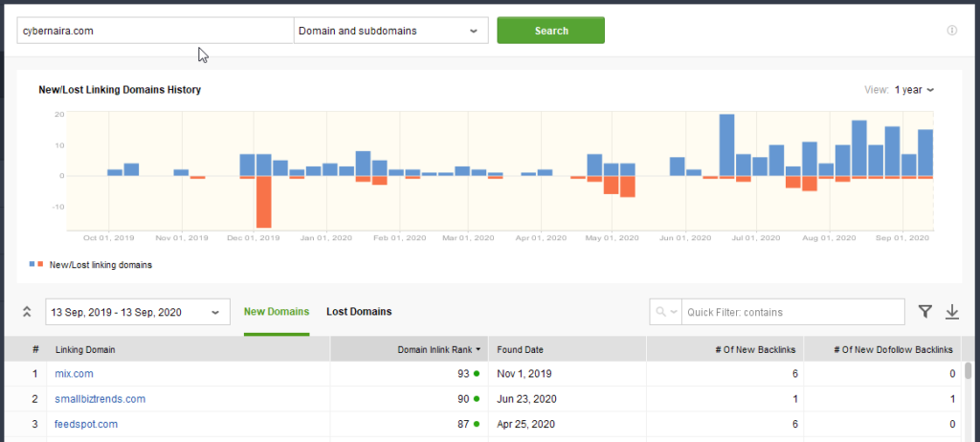
Task: Click the filter funnel icon
Action: click(925, 311)
